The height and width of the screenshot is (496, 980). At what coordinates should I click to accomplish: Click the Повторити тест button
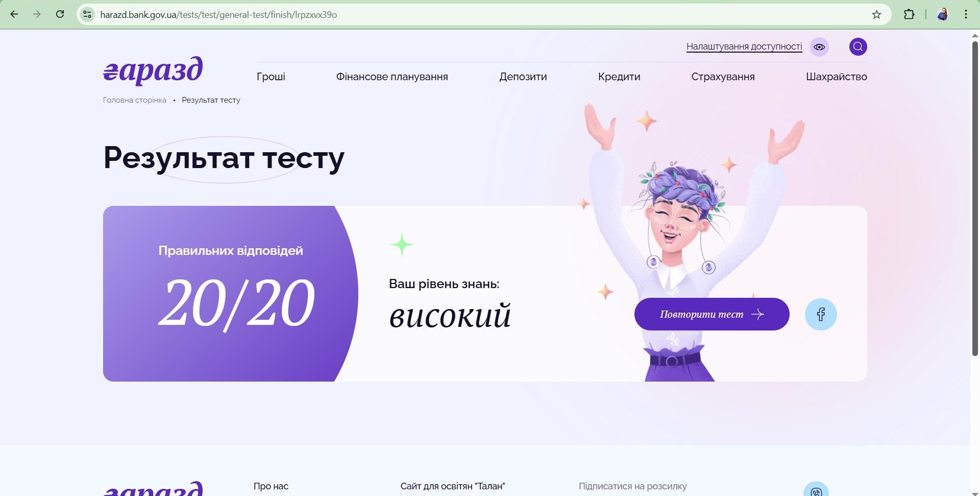point(712,314)
